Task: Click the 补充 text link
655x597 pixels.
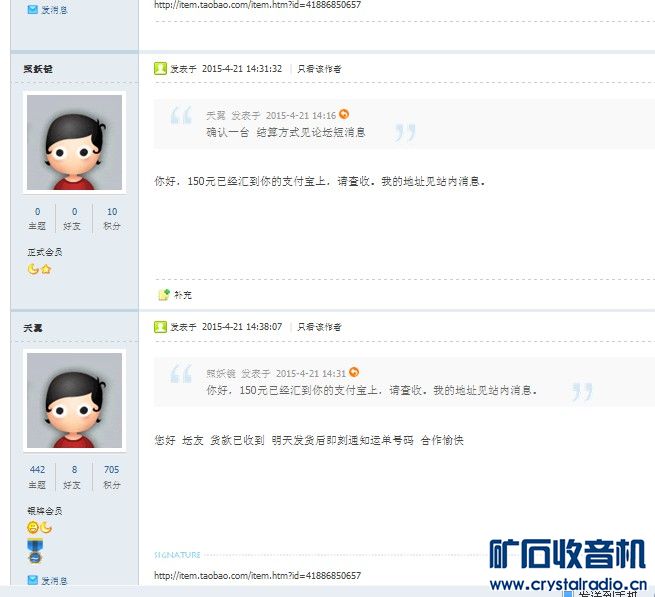Action: (x=183, y=295)
